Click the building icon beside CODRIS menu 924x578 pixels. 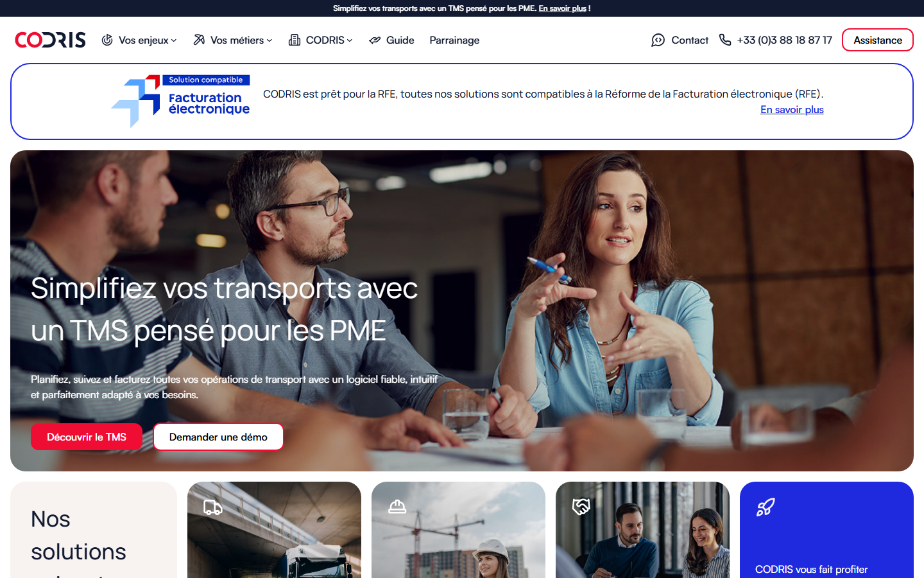(295, 40)
